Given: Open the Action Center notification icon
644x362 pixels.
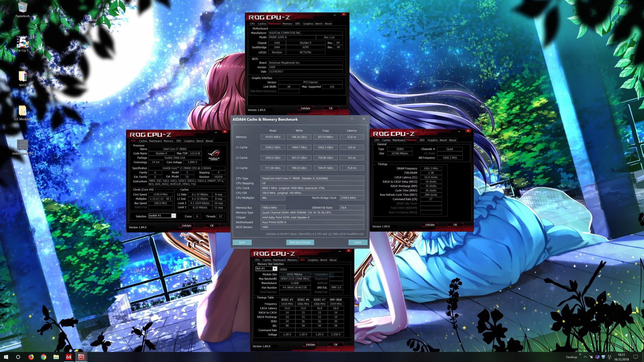Looking at the screenshot, I should [636, 357].
